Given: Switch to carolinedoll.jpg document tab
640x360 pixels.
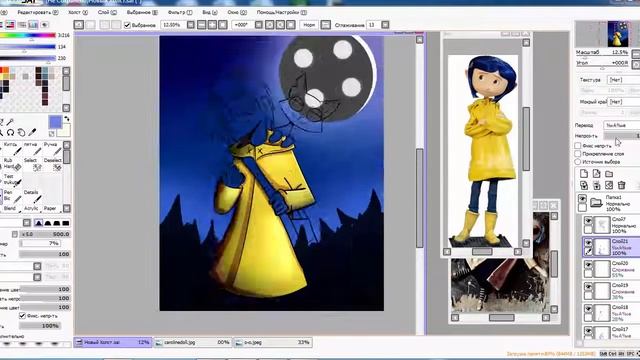Looking at the screenshot, I should click(193, 342).
